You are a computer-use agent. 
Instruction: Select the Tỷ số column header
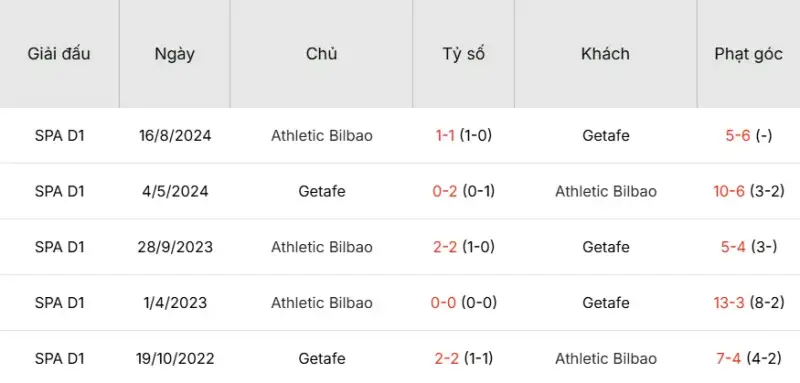coord(463,54)
